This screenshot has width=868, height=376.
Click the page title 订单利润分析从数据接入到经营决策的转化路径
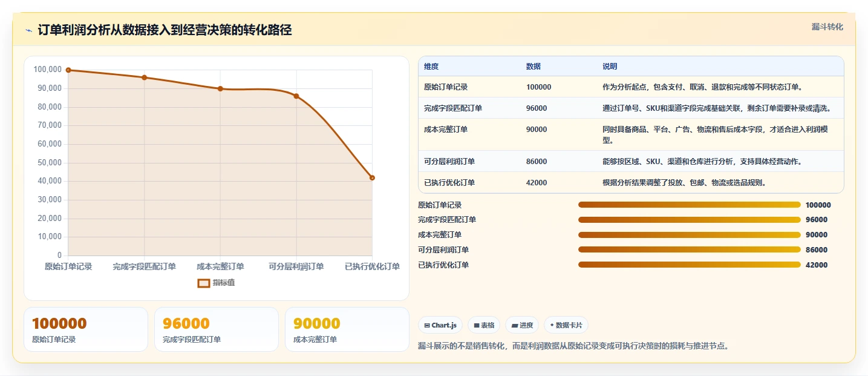coord(165,30)
